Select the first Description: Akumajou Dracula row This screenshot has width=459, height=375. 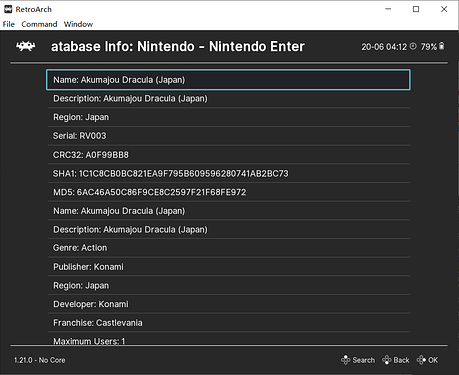pyautogui.click(x=228, y=99)
